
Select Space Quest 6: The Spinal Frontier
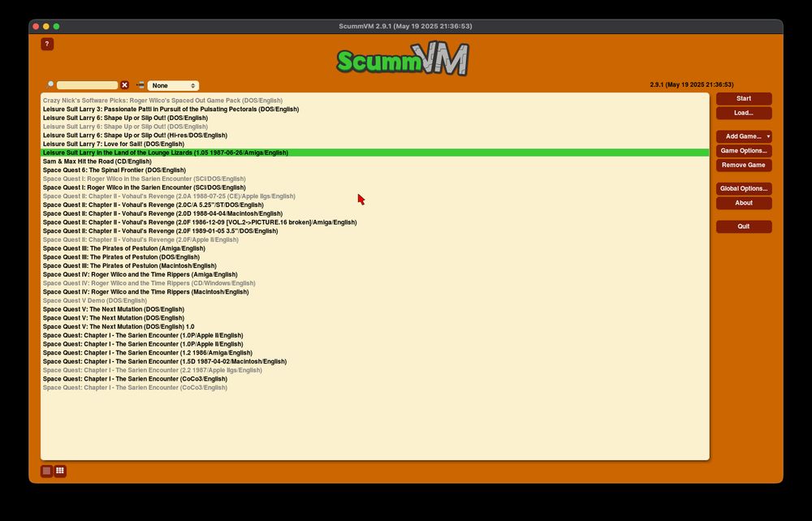[375, 170]
